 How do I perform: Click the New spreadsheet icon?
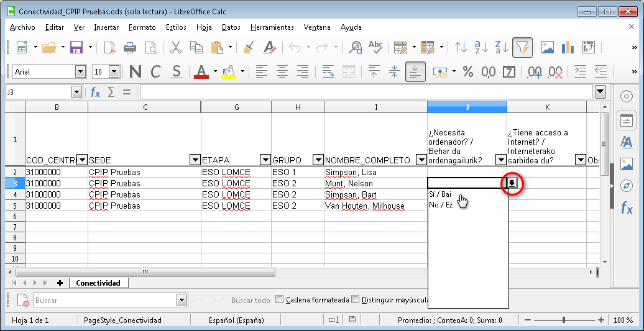pos(21,48)
